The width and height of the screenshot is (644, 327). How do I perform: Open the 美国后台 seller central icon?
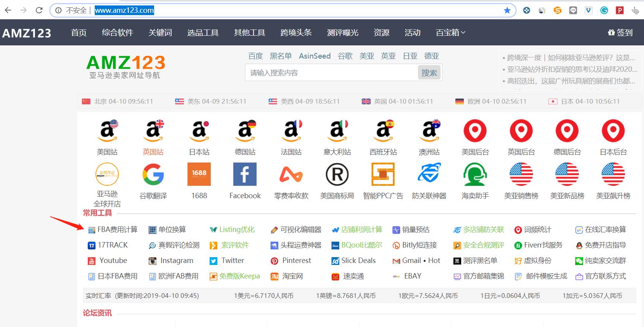(475, 131)
